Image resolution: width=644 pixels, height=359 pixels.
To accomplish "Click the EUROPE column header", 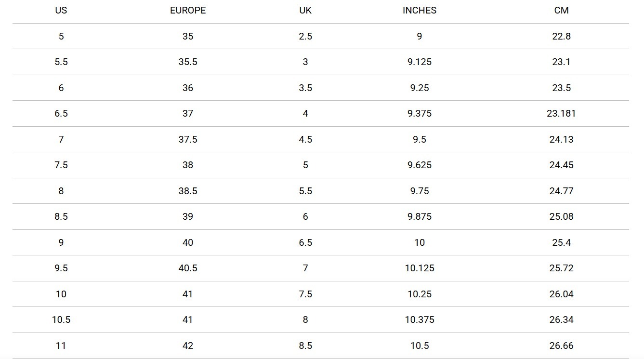I will 188,10.
